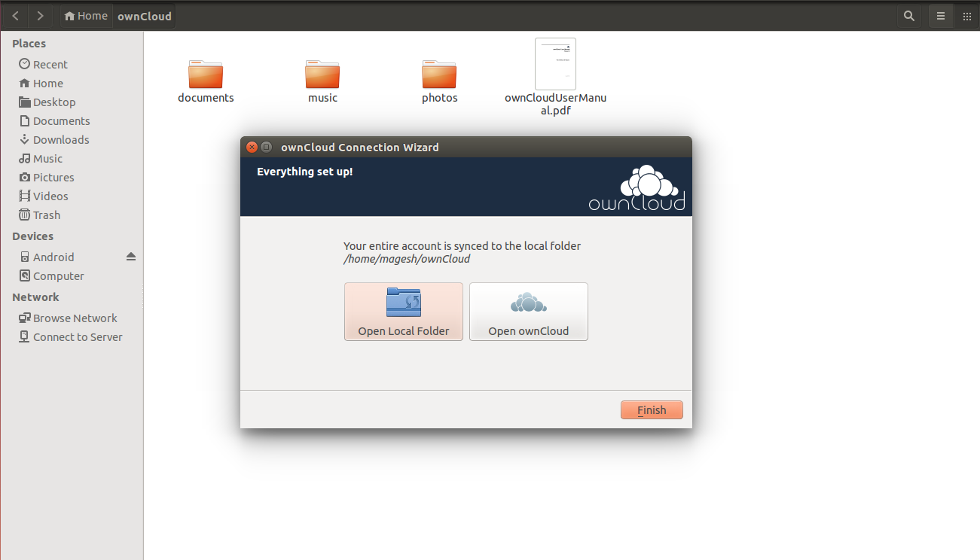Click Finish in the Connection Wizard
The width and height of the screenshot is (980, 560).
(x=652, y=410)
